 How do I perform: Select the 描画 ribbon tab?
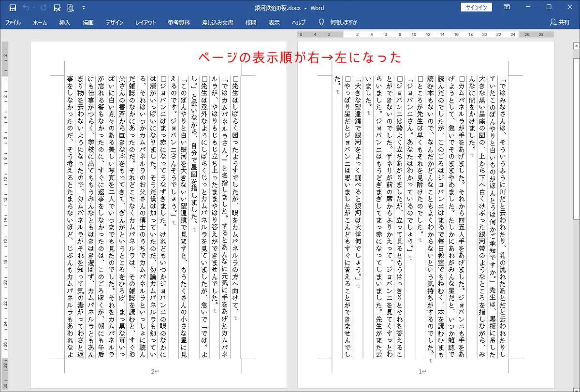tap(88, 23)
